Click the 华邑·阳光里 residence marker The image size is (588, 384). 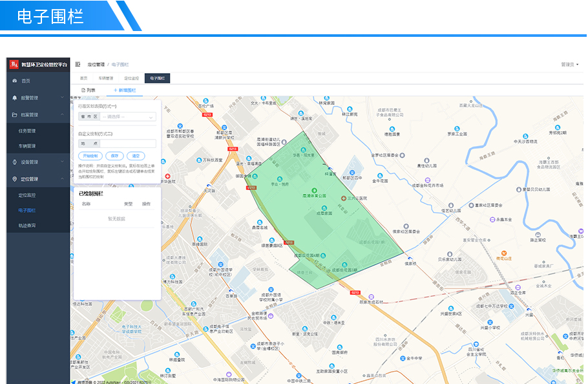(x=304, y=150)
